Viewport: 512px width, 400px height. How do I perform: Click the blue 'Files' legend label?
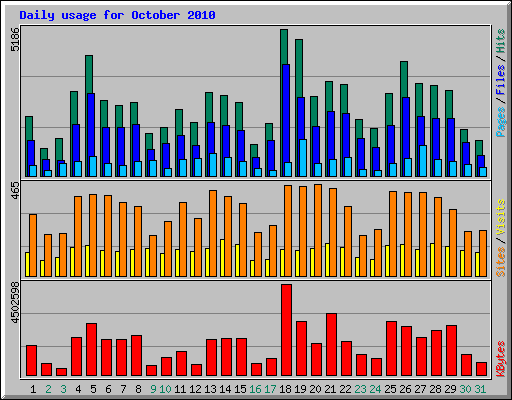(501, 79)
